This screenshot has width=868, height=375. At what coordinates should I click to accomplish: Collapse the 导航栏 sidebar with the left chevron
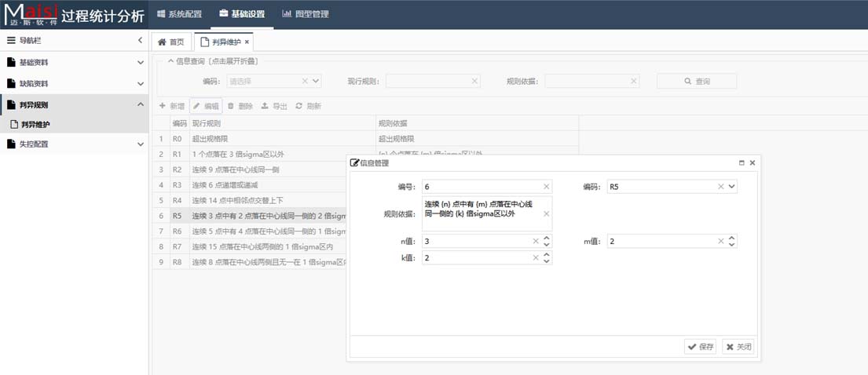click(140, 40)
